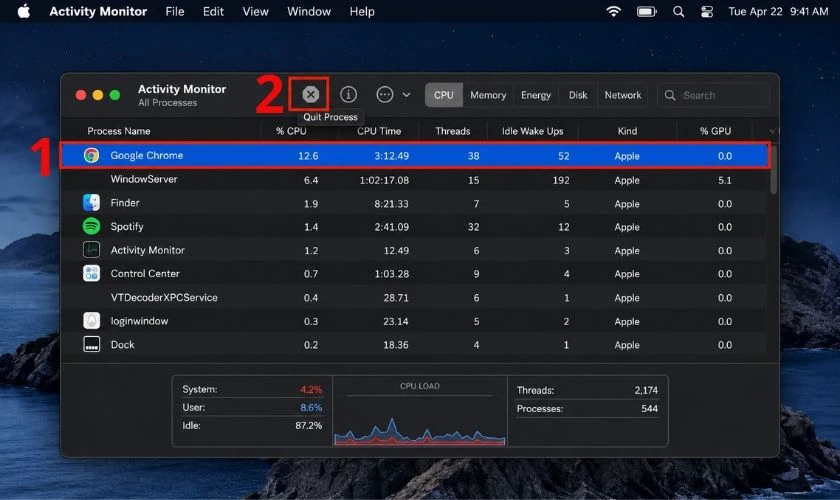Image resolution: width=840 pixels, height=500 pixels.
Task: Click the Google Chrome process name text
Action: click(x=147, y=155)
